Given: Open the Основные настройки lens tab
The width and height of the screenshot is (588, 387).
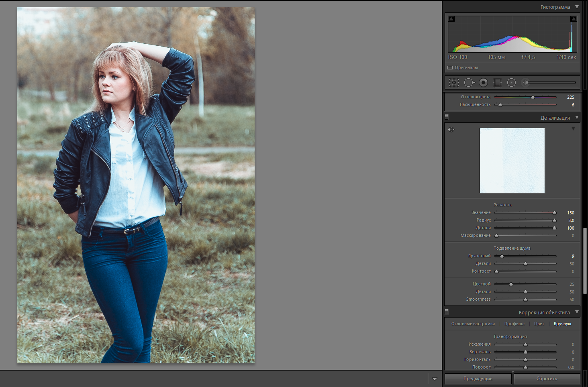Looking at the screenshot, I should pos(473,324).
